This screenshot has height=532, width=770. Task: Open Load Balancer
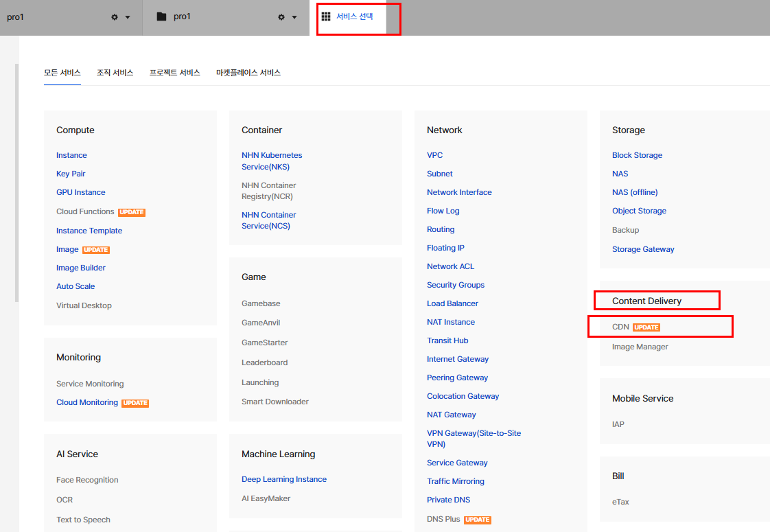coord(452,303)
